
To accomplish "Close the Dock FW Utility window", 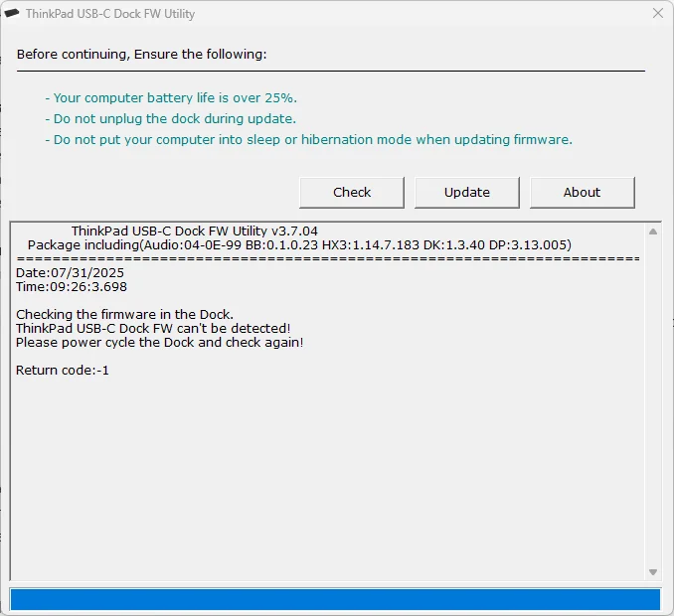I will 658,13.
